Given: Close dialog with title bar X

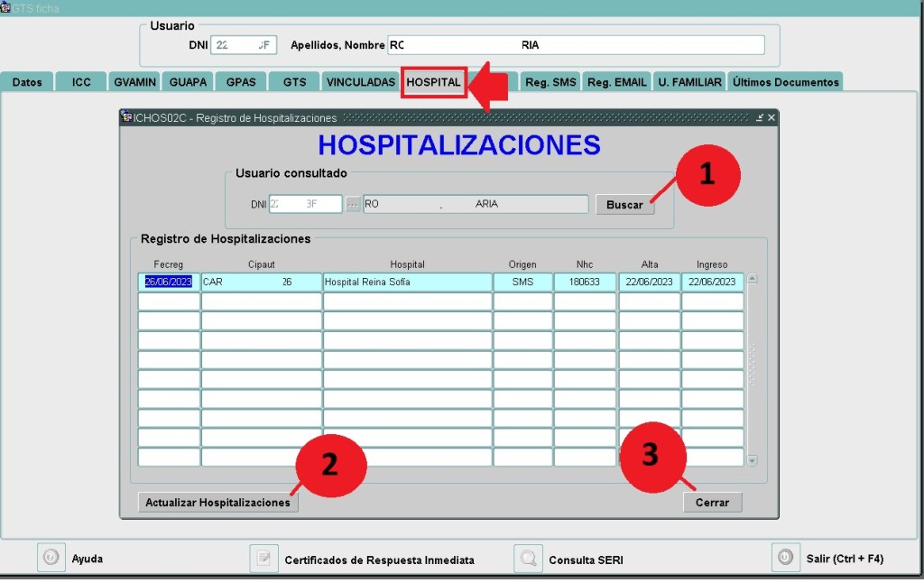Looking at the screenshot, I should [x=772, y=117].
